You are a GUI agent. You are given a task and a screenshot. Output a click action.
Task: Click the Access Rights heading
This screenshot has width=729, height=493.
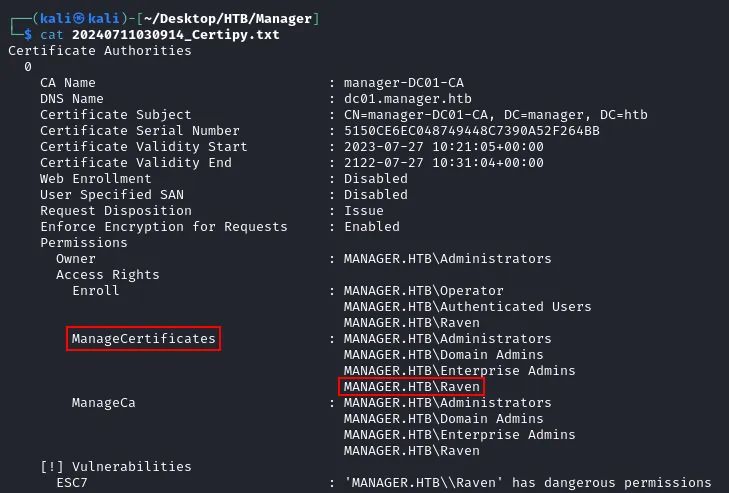click(x=108, y=275)
